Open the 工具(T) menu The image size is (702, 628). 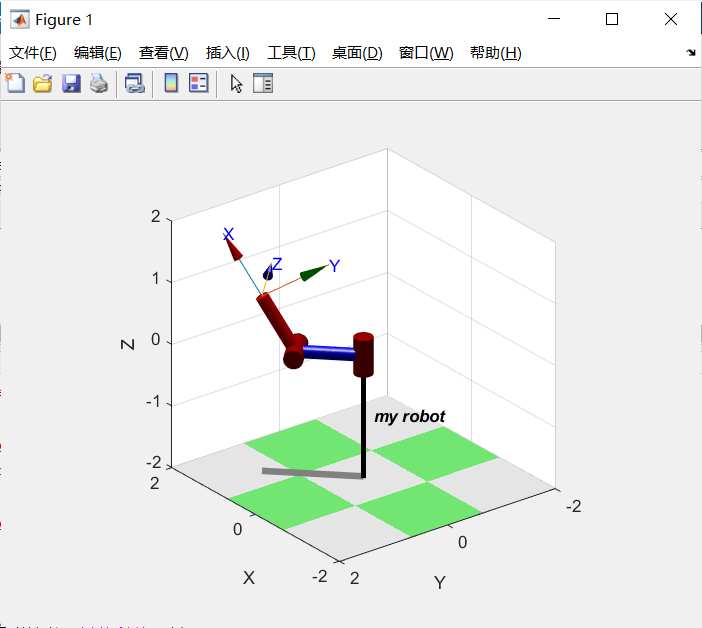[291, 53]
